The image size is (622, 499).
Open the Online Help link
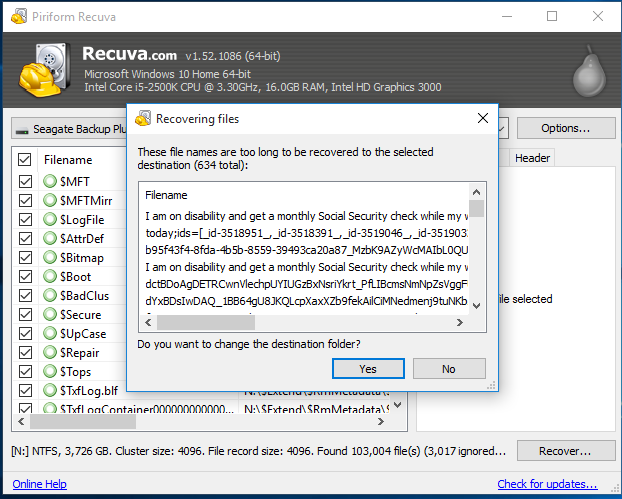tap(39, 484)
